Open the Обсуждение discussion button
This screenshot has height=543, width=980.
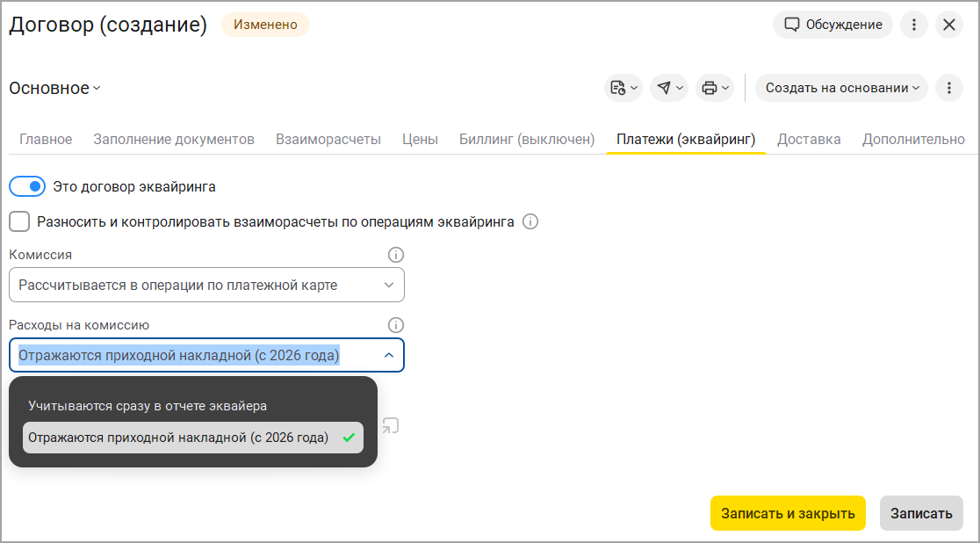coord(832,25)
